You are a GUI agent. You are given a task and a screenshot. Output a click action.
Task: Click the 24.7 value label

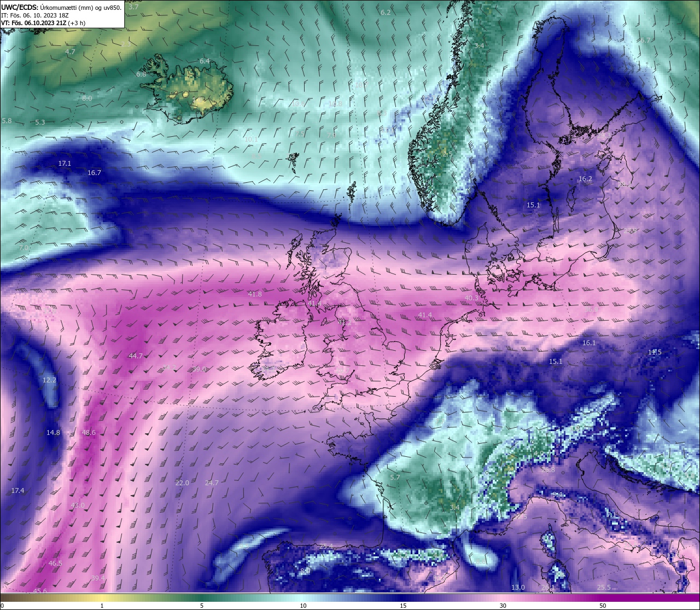tap(212, 483)
